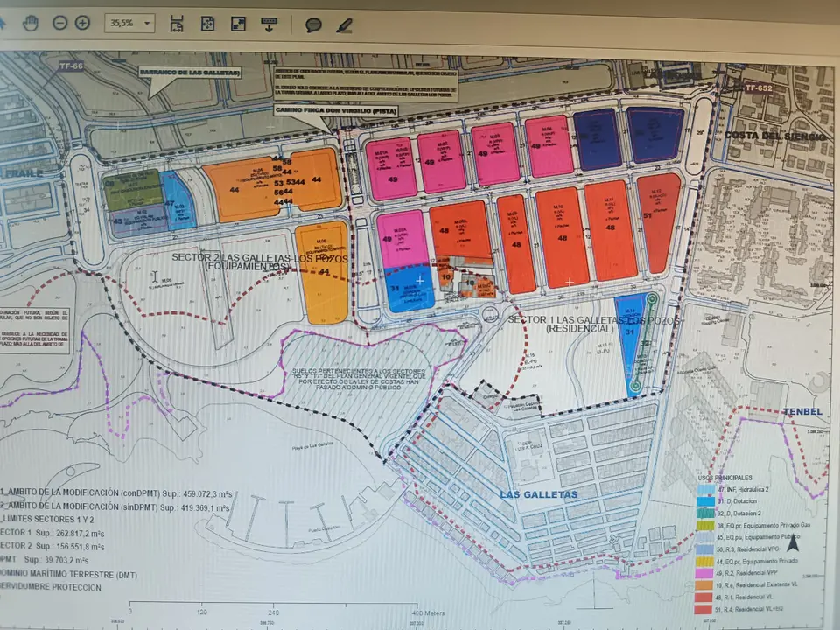Click the '_LIMITES SECTORES 1 Y 2' line
The width and height of the screenshot is (840, 630).
pyautogui.click(x=47, y=520)
